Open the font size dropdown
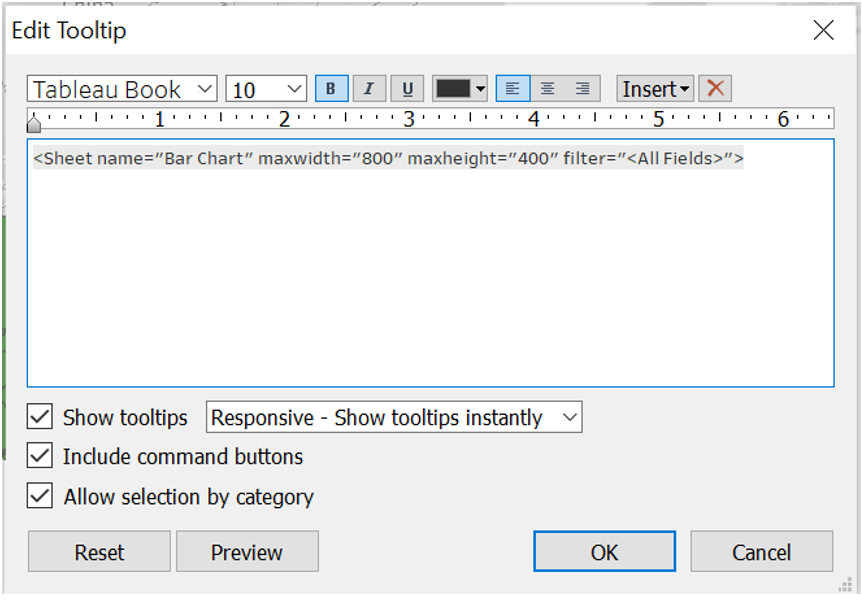 tap(266, 89)
